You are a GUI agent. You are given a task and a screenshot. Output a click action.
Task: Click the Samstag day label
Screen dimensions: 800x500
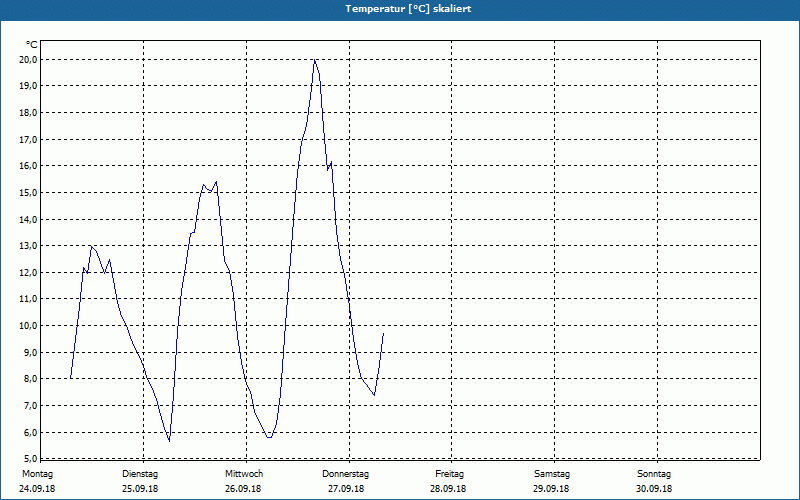coord(551,474)
